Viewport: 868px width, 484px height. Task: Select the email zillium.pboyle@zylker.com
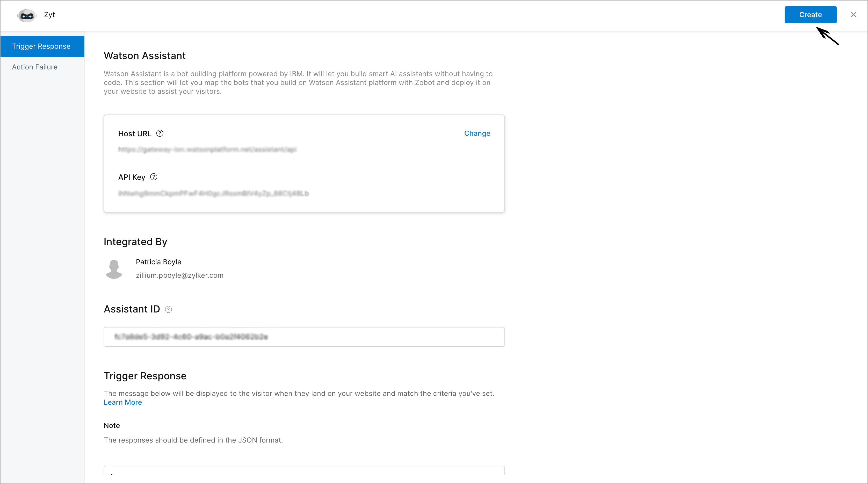(180, 275)
